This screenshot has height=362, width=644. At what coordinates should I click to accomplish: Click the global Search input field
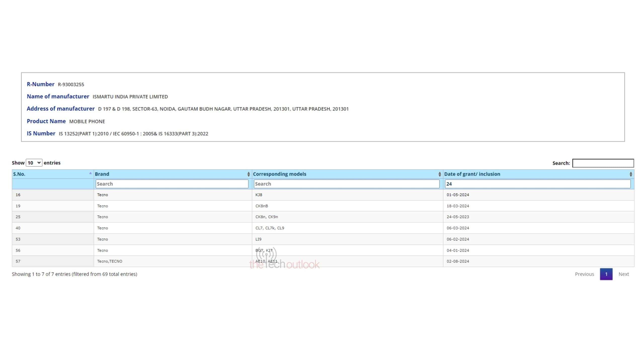pos(603,163)
